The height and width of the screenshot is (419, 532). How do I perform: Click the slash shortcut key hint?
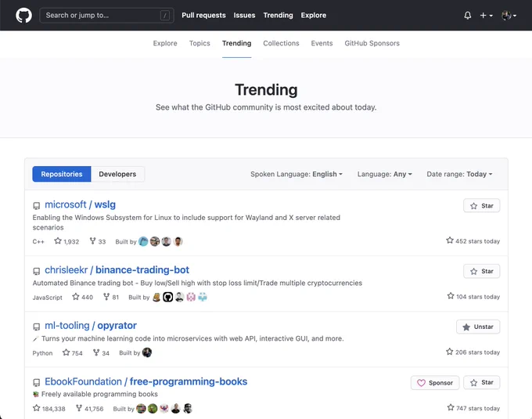point(165,16)
